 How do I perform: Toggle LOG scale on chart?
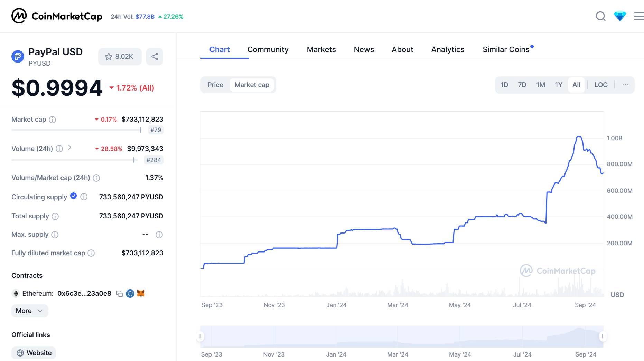601,85
